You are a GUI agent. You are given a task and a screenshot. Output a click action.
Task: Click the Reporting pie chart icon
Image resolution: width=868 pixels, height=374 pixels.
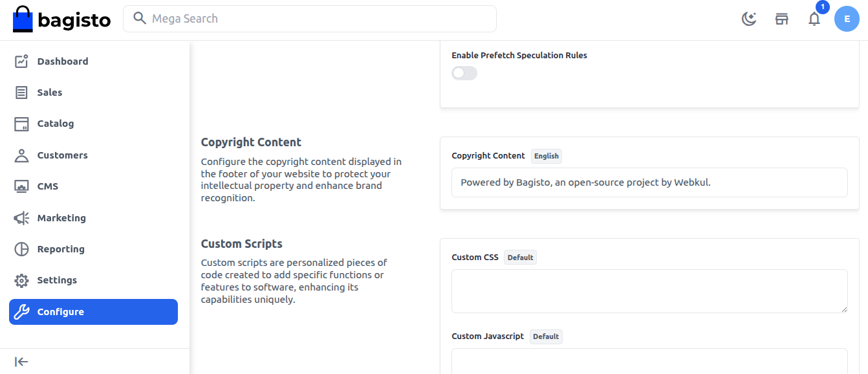click(x=22, y=249)
